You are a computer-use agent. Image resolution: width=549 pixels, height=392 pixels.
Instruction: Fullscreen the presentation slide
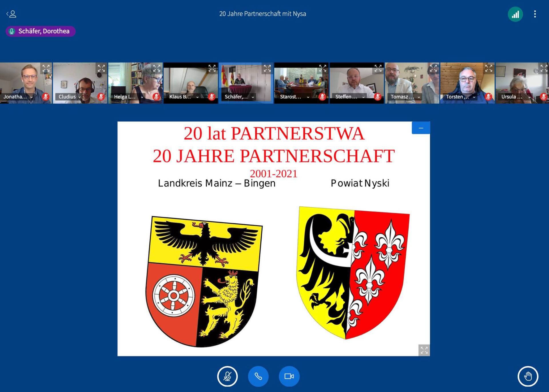(424, 350)
